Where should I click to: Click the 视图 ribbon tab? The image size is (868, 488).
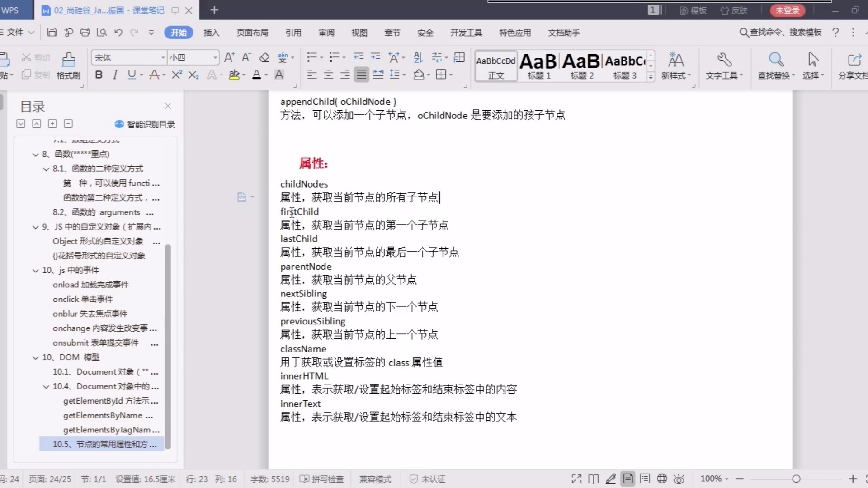359,32
